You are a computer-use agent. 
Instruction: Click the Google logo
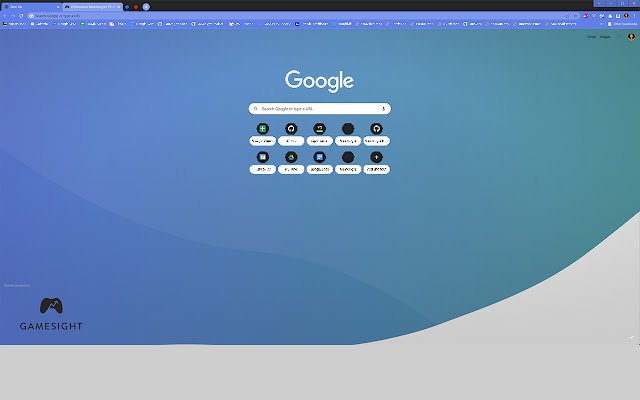[x=319, y=81]
